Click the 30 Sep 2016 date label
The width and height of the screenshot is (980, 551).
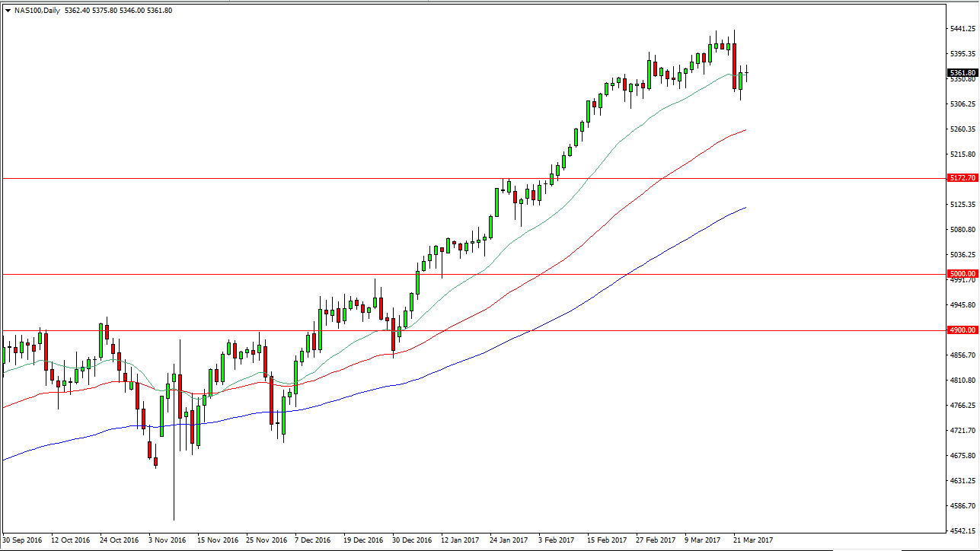click(x=21, y=540)
